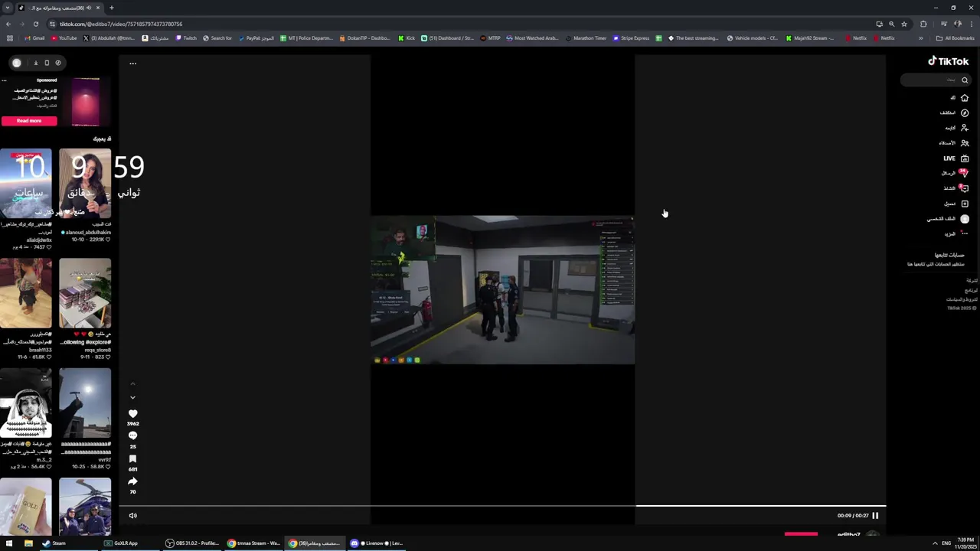Image resolution: width=980 pixels, height=551 pixels.
Task: Seek along the video progress bar
Action: [502, 506]
